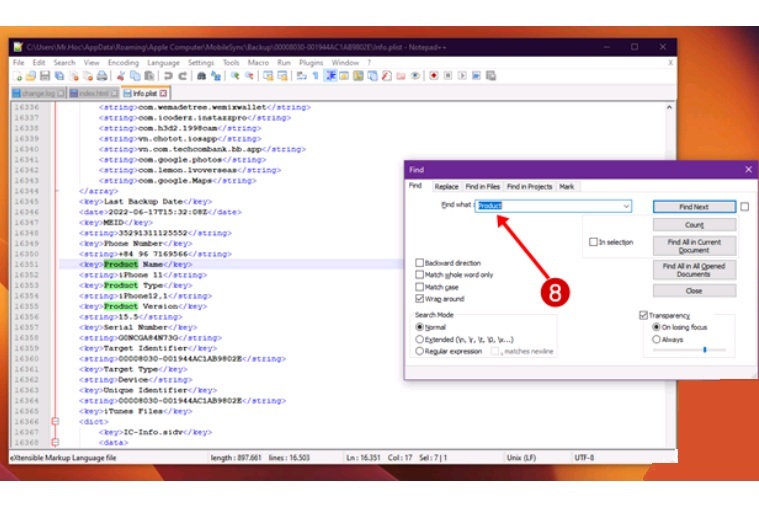Click the Find All in Current Document button
Screen dimensions: 759x523
pyautogui.click(x=693, y=245)
